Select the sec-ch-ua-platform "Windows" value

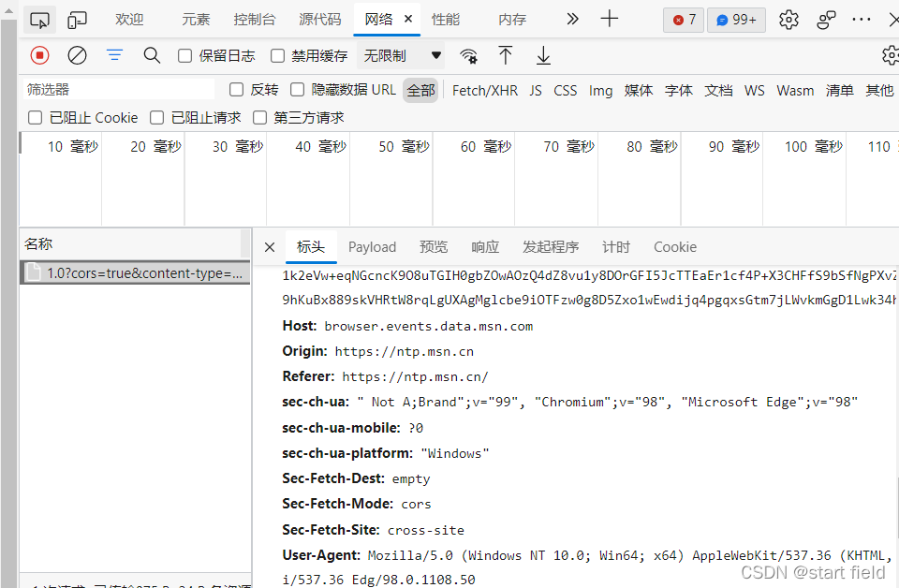[455, 453]
